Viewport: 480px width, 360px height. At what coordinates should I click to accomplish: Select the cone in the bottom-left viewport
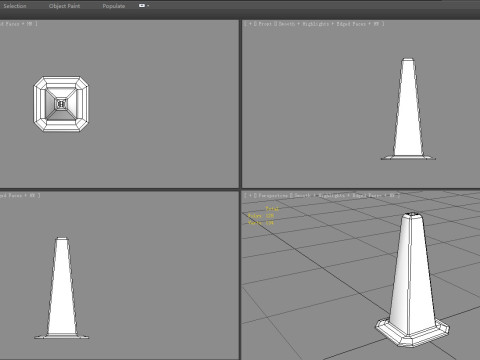tap(62, 288)
